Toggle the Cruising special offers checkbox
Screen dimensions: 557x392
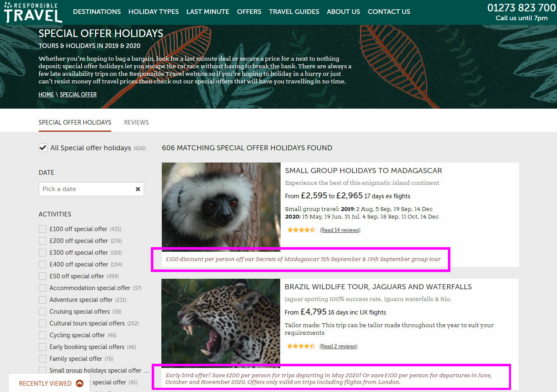click(43, 312)
